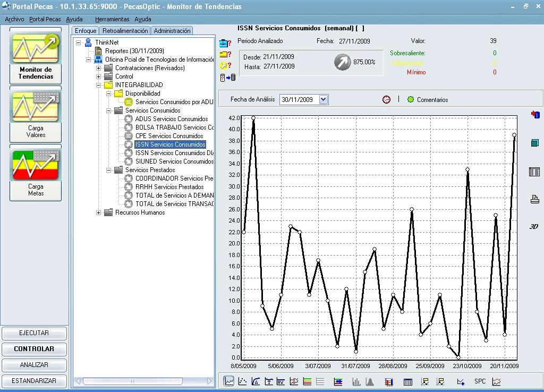544x392 pixels.
Task: Click the line chart view icon
Action: [x=229, y=381]
